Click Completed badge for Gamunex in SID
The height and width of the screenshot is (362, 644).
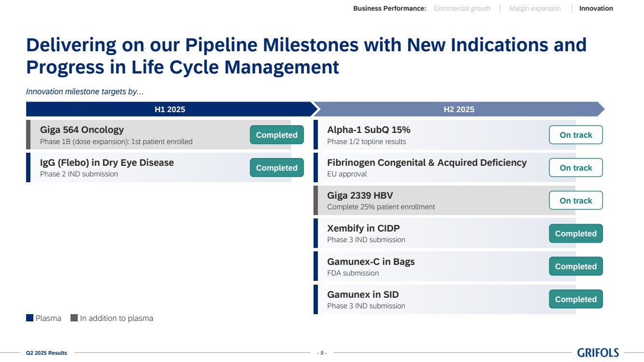575,299
